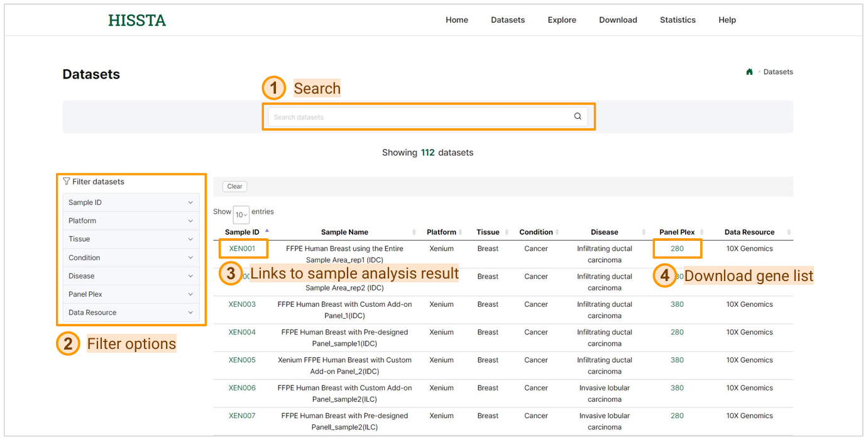
Task: Download the XEN001 280 gene list
Action: click(x=677, y=249)
